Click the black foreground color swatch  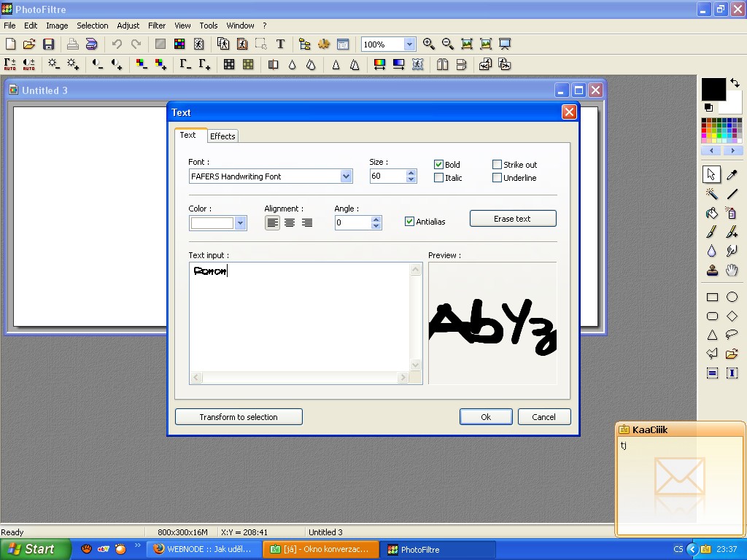coord(713,89)
